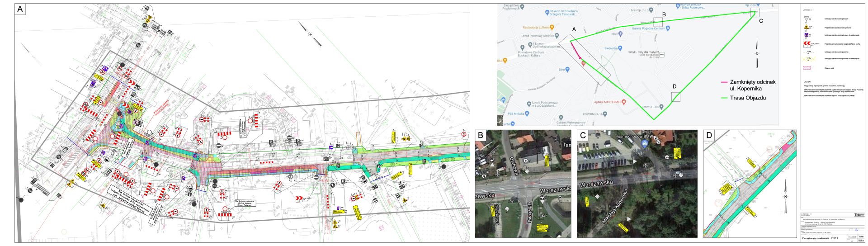
Task: Click the 'Zamknięty odcinek ul. Kopernika' text
Action: click(753, 85)
